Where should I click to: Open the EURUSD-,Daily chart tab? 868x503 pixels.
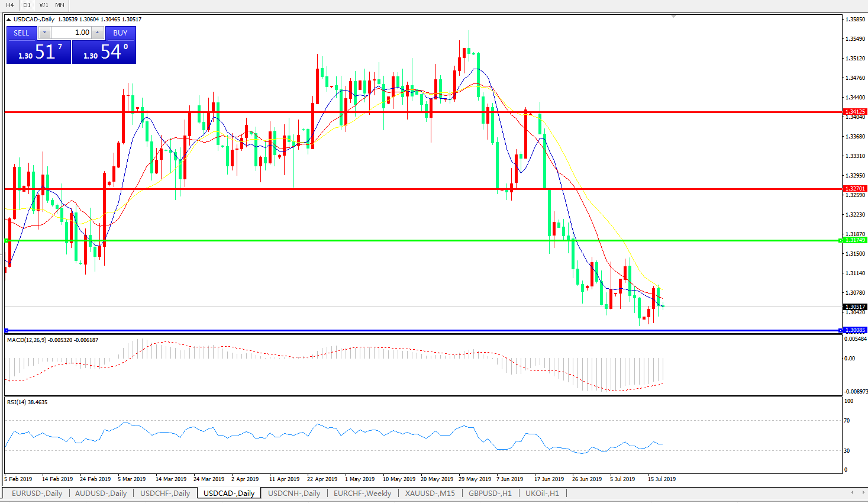pos(37,493)
